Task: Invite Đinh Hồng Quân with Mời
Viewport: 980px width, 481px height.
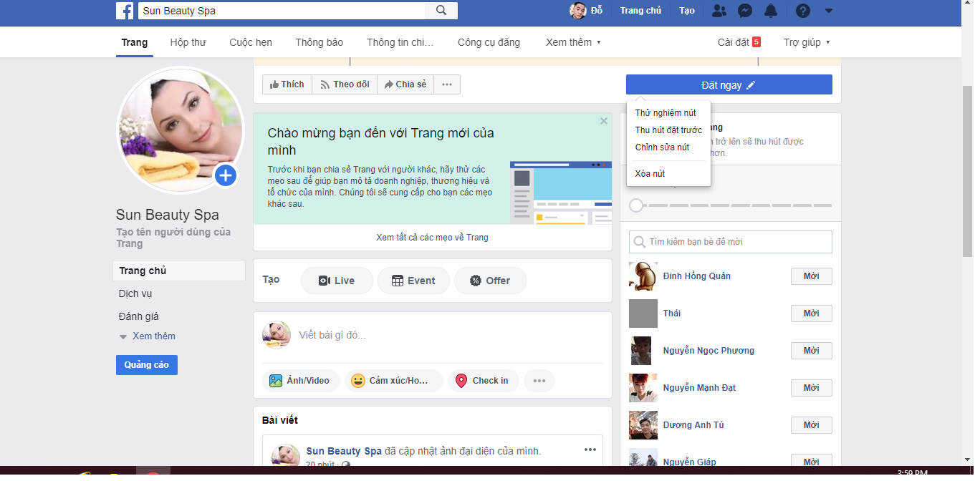Action: click(x=811, y=276)
